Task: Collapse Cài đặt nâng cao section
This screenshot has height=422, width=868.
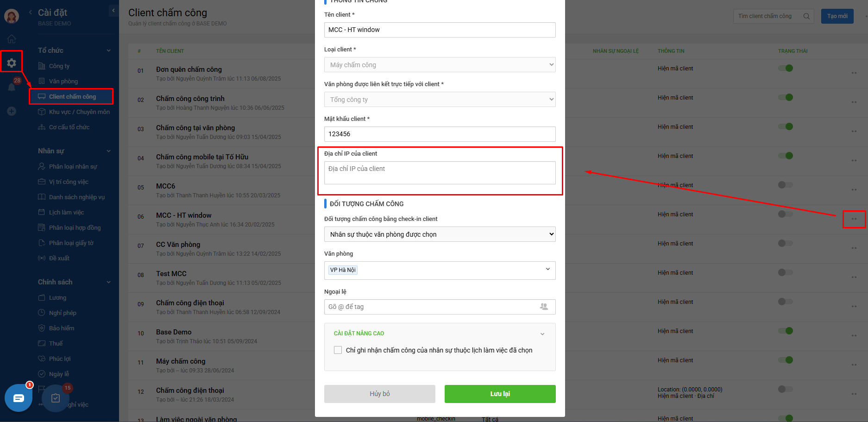Action: click(x=542, y=334)
